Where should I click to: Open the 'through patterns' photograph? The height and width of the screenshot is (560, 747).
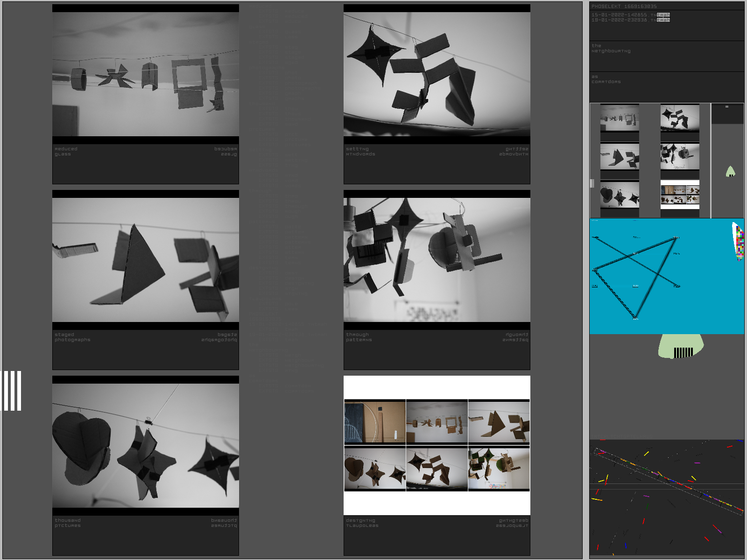tap(437, 260)
